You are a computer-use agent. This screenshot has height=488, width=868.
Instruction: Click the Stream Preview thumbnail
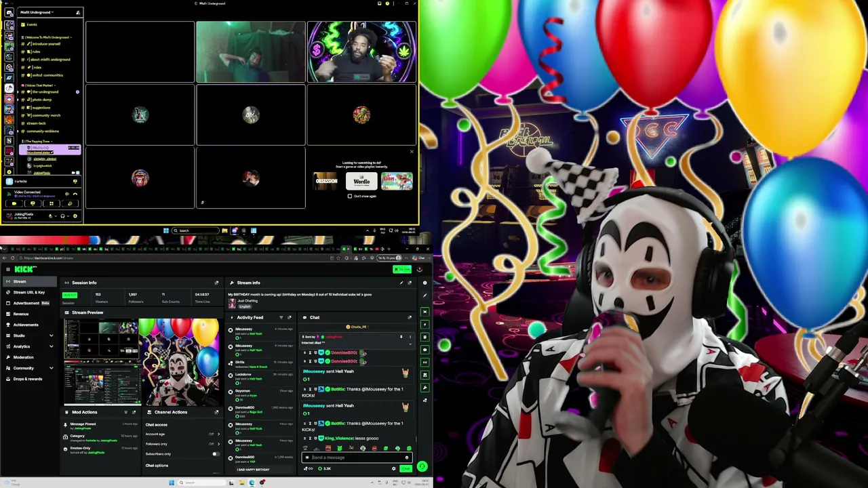141,362
